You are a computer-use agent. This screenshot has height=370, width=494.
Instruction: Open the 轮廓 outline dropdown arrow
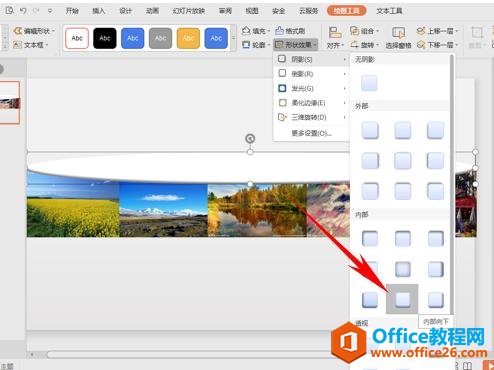coord(269,45)
